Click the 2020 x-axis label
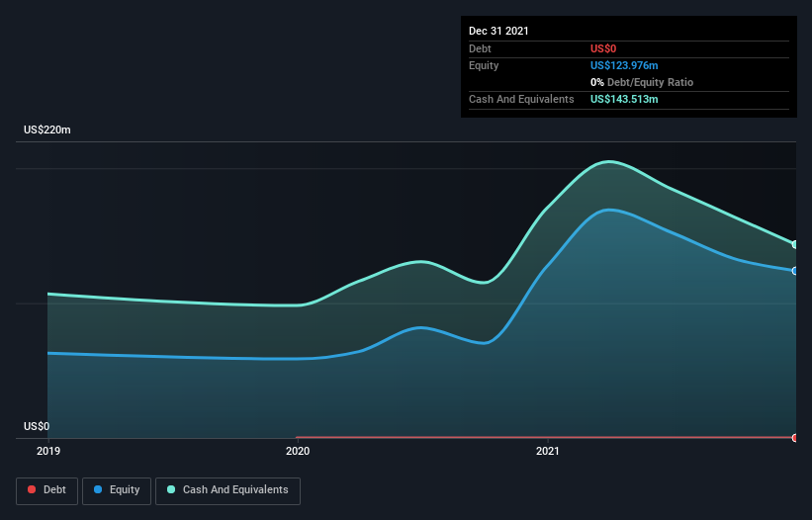The width and height of the screenshot is (812, 520). tap(298, 451)
